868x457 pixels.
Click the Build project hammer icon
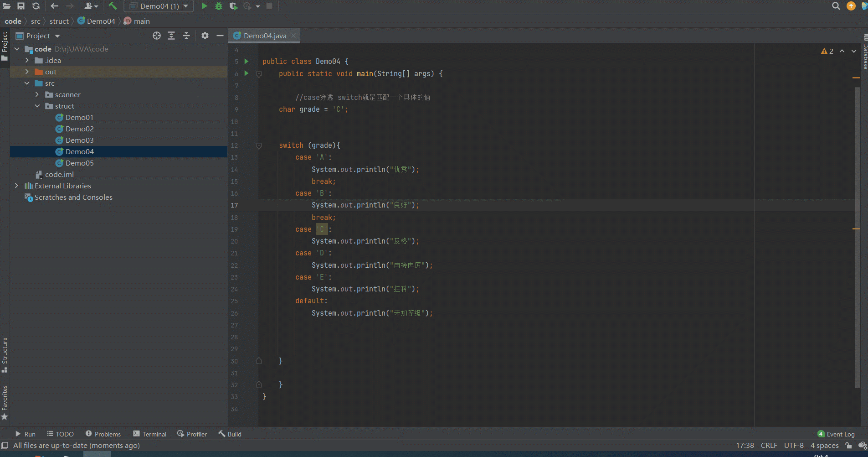click(x=113, y=6)
